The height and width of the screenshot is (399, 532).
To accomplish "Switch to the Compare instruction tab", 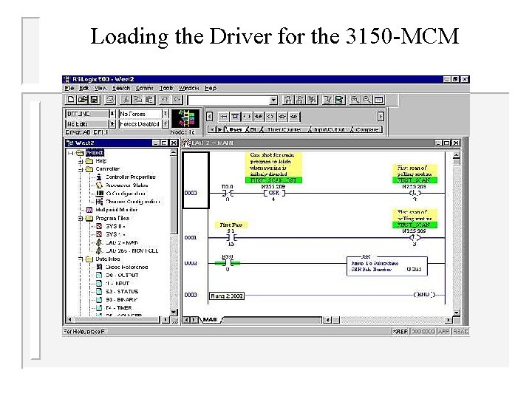I will point(366,129).
